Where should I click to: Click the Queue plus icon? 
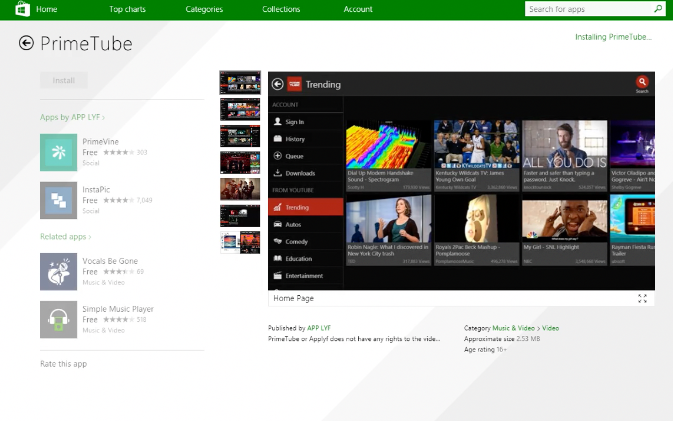click(278, 156)
